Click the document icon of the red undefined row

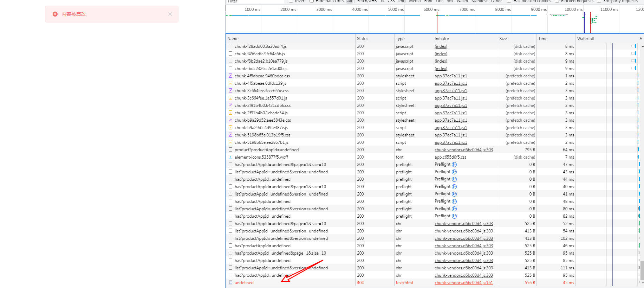[230, 282]
